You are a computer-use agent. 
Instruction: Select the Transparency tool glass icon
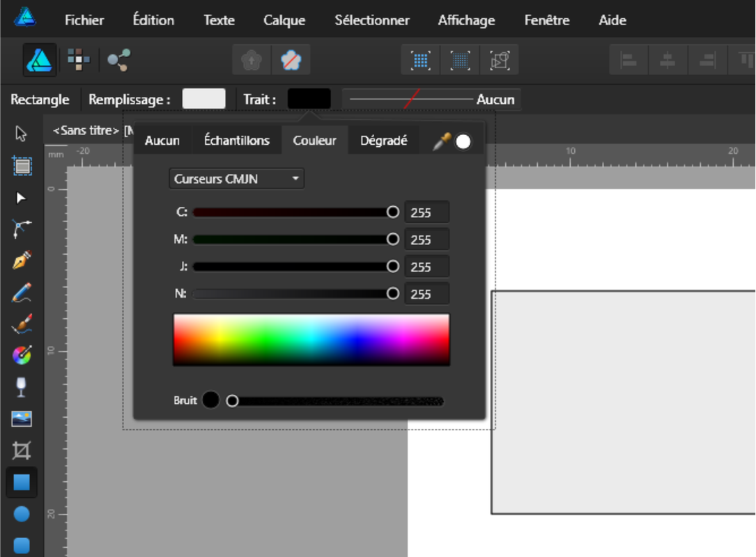[x=21, y=387]
